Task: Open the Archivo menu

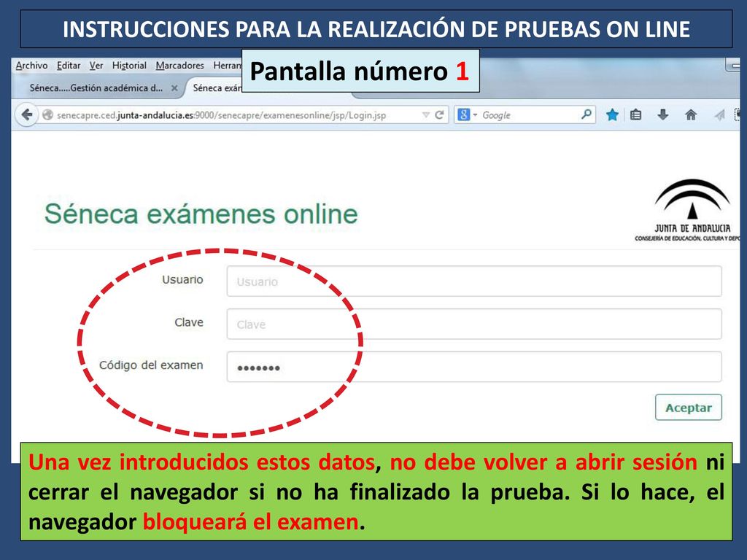Action: coord(31,66)
